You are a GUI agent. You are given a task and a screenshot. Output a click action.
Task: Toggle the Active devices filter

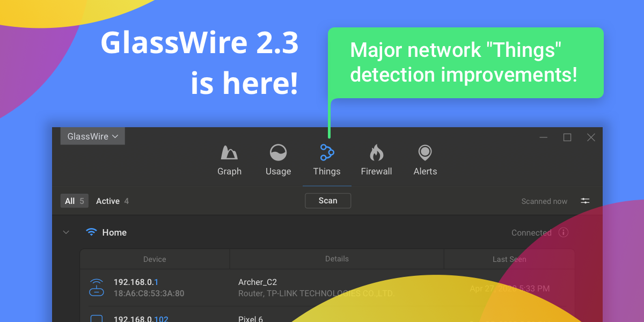[112, 201]
